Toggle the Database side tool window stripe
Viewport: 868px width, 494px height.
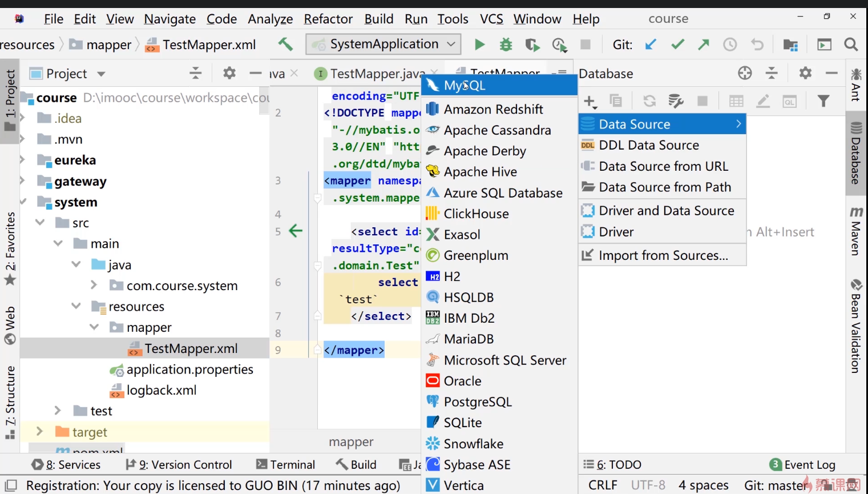856,153
